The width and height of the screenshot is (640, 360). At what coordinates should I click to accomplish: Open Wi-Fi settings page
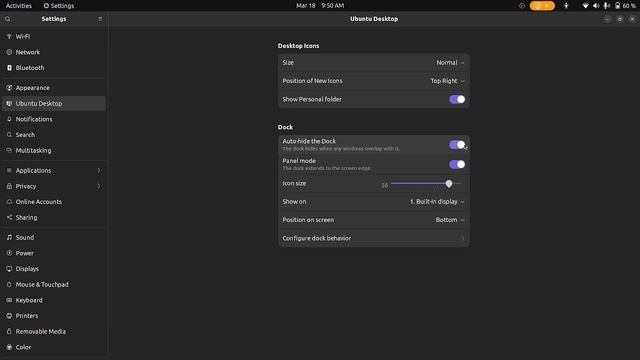54,37
